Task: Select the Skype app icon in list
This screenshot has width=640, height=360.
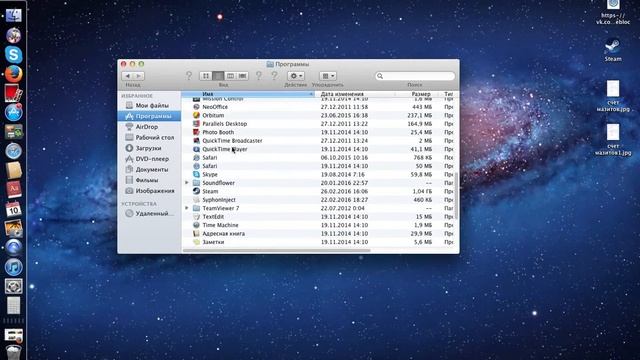Action: click(x=196, y=174)
